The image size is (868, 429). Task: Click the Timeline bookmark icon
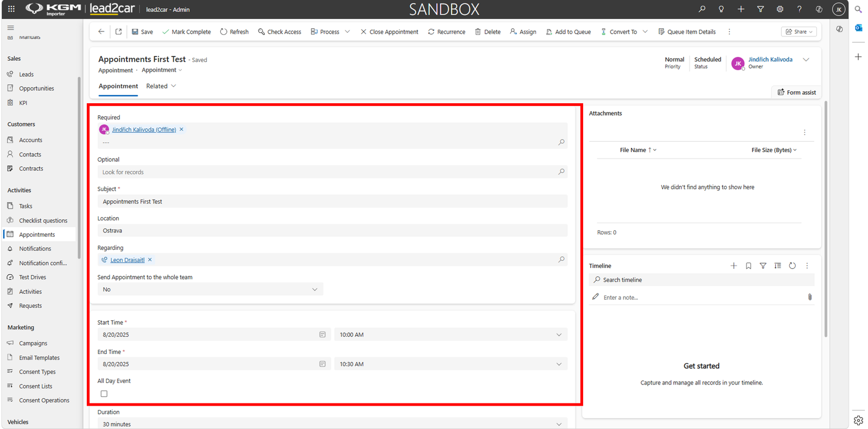748,266
